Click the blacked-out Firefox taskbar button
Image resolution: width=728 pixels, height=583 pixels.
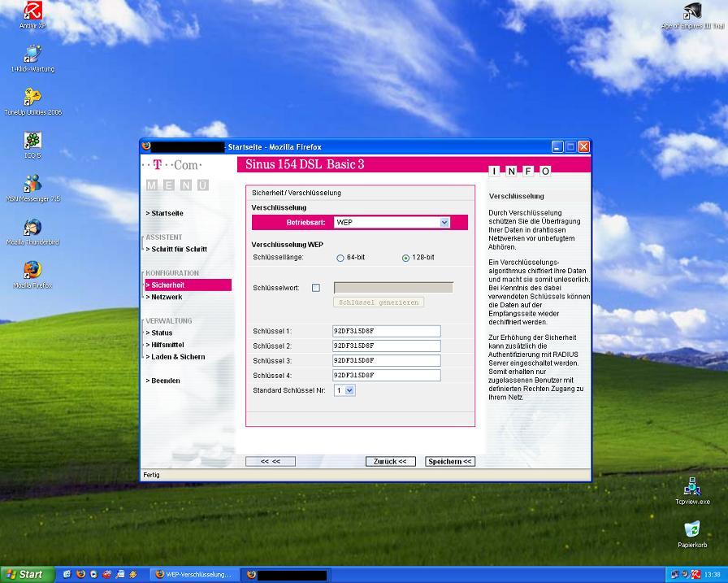point(285,575)
